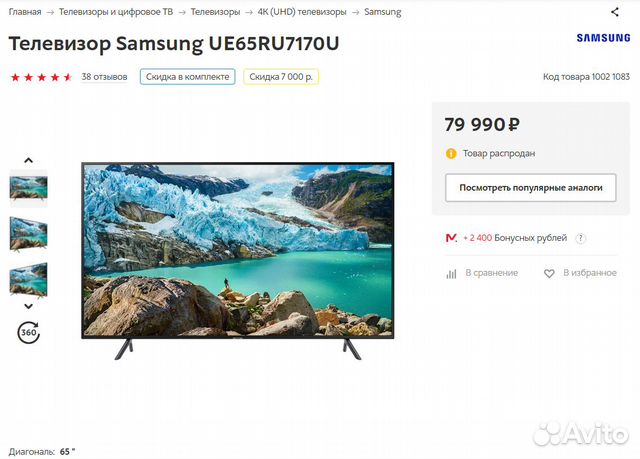Click the comparison bar chart icon
This screenshot has width=640, height=459.
pyautogui.click(x=451, y=273)
